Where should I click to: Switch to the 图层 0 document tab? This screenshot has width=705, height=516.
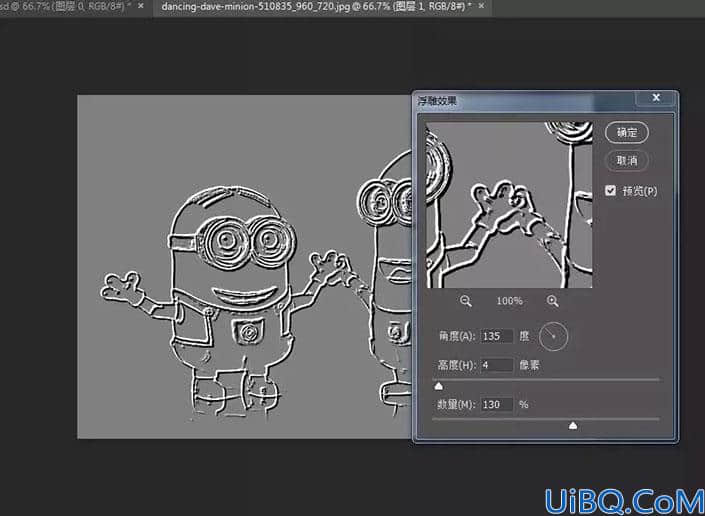(x=67, y=7)
